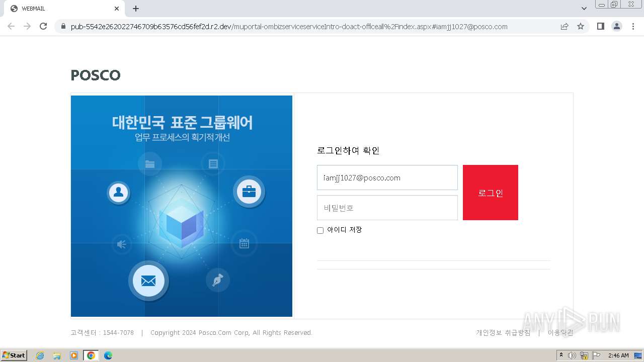Show hidden system tray icons
644x362 pixels.
click(x=561, y=355)
